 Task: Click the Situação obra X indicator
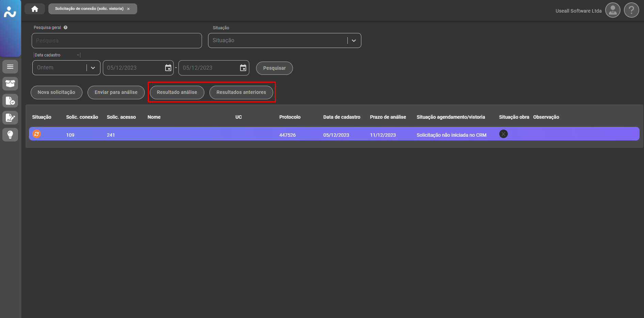503,134
